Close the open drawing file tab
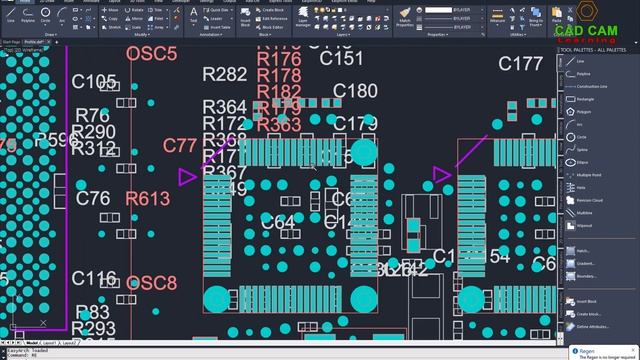 (x=49, y=42)
